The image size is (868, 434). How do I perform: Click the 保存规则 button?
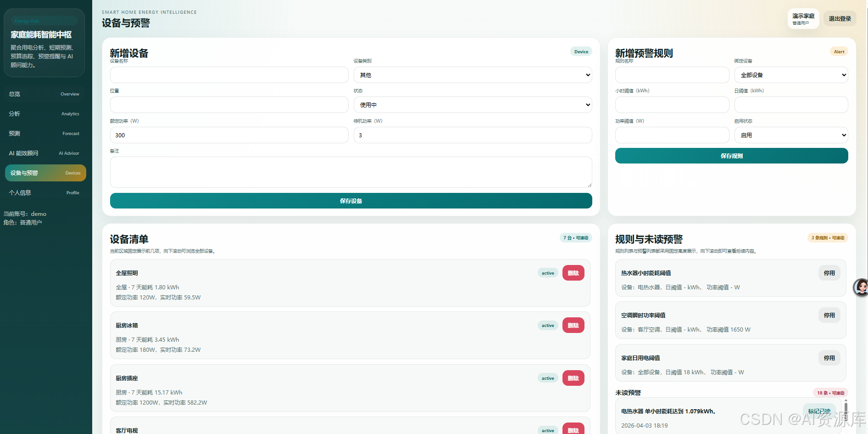[x=731, y=156]
